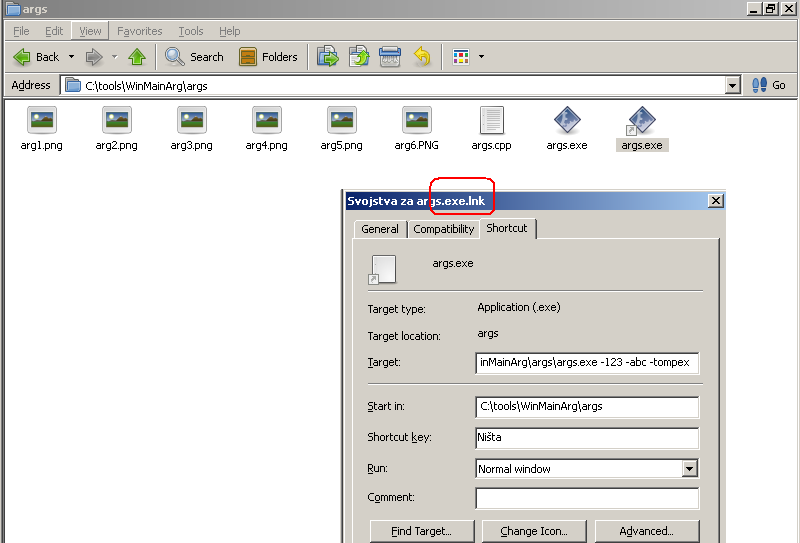Click the Advanced button
The height and width of the screenshot is (543, 800).
coord(646,531)
